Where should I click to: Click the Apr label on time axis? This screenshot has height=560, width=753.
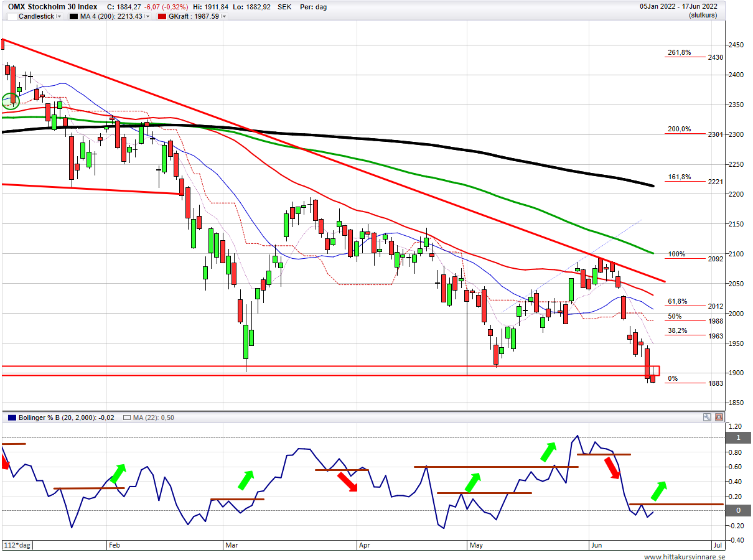364,544
